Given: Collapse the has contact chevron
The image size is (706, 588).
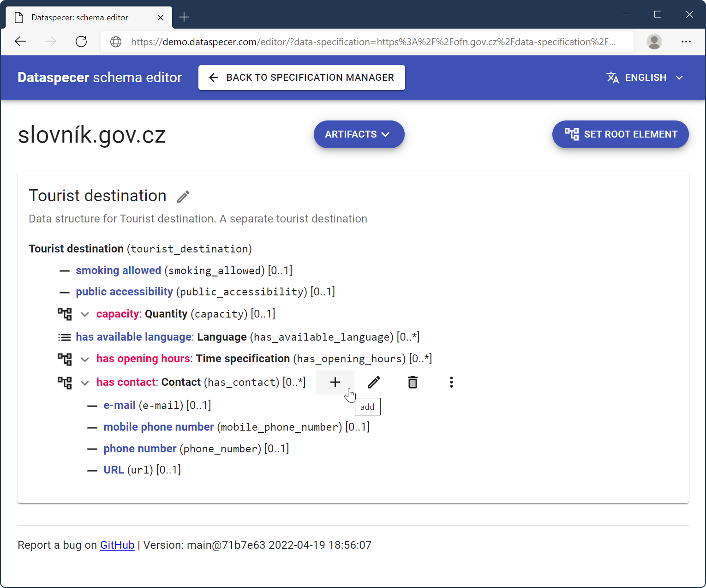Looking at the screenshot, I should click(x=85, y=383).
